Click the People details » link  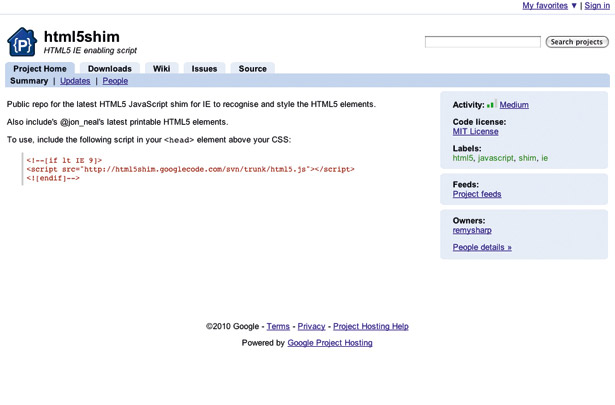[x=482, y=247]
